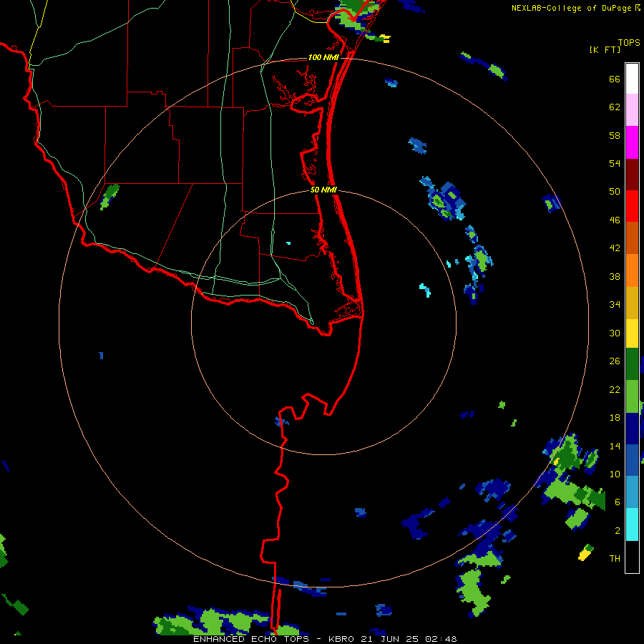
Task: Click legend value 50
Action: coord(615,192)
